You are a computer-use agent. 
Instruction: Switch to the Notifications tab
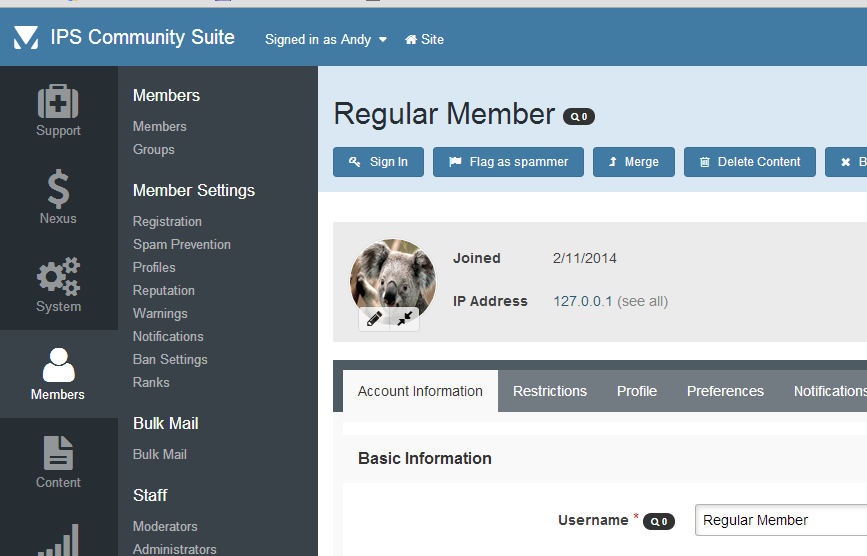click(x=830, y=391)
